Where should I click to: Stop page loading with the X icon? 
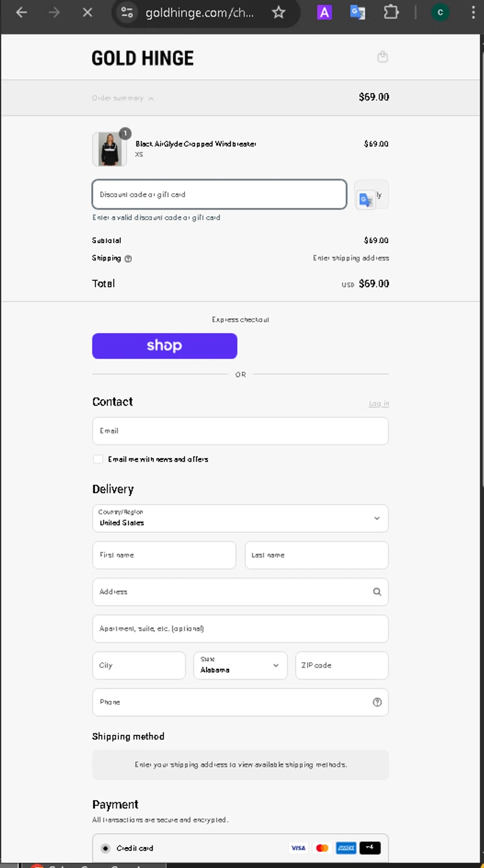(x=87, y=12)
